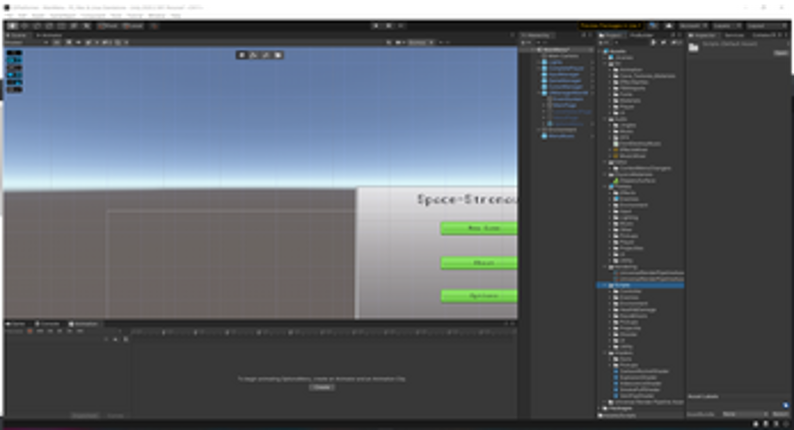Viewport: 794px width, 430px height.
Task: Open the Scene view shading mode dropdown
Action: [25, 43]
